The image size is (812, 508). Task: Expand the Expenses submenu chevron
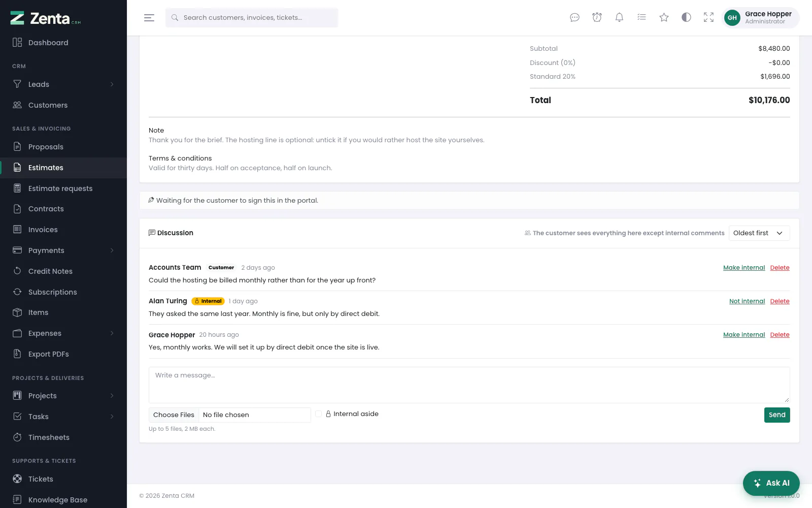pos(112,333)
